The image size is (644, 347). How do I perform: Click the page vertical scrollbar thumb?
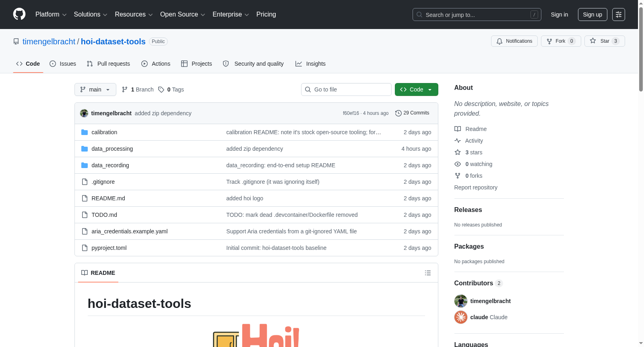point(641,48)
